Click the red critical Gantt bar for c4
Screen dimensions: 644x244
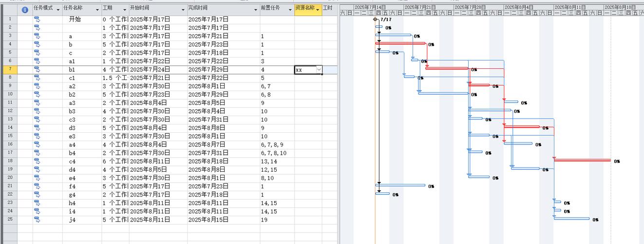tap(582, 160)
